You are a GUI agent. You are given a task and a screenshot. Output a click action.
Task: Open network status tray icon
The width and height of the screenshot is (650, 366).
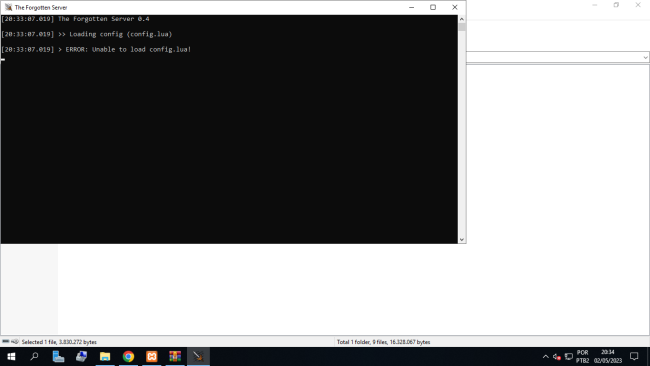[569, 357]
